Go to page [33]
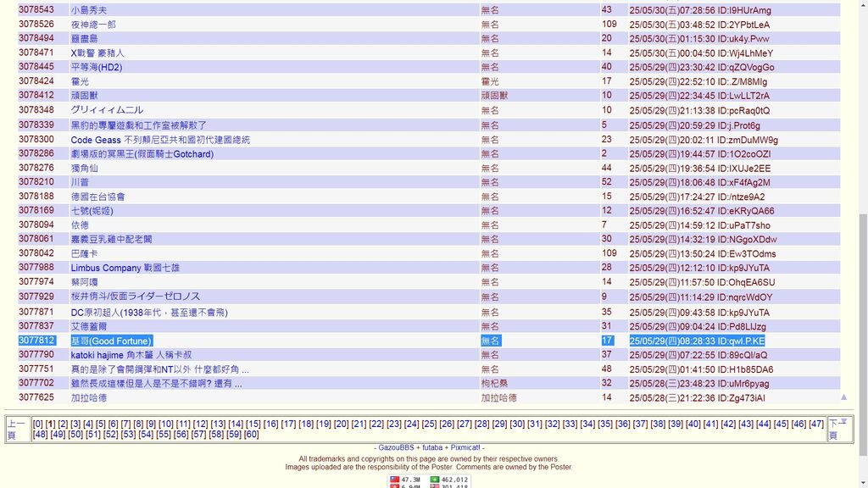 click(570, 424)
